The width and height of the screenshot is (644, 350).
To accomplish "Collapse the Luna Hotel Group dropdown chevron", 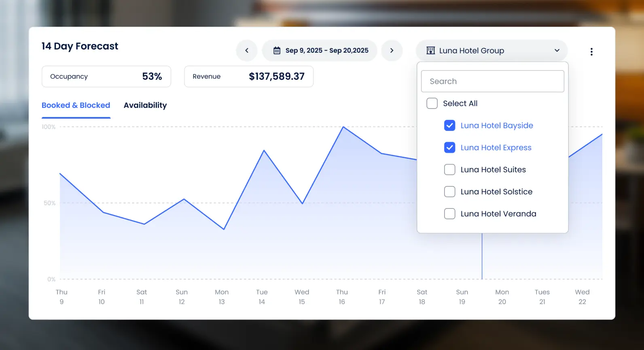I will point(557,51).
